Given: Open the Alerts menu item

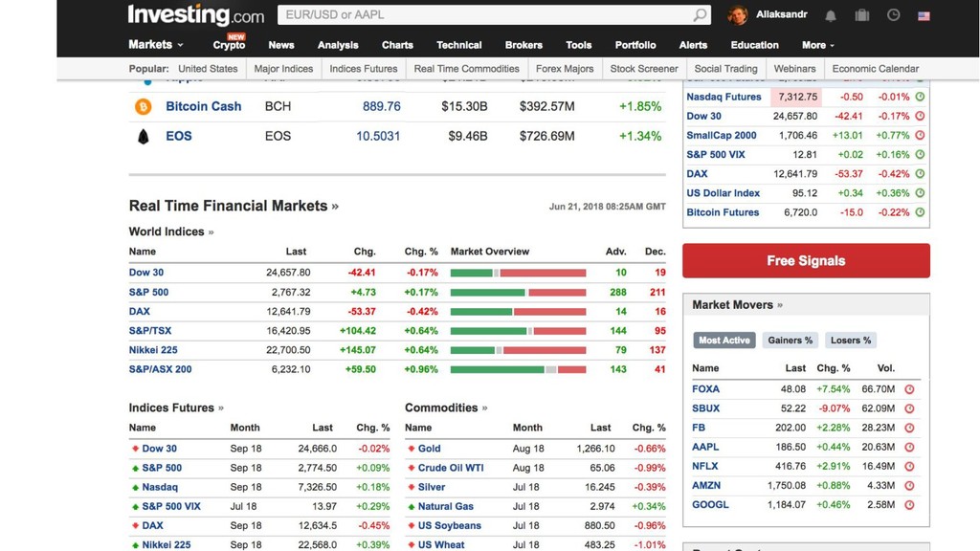Looking at the screenshot, I should pyautogui.click(x=693, y=45).
